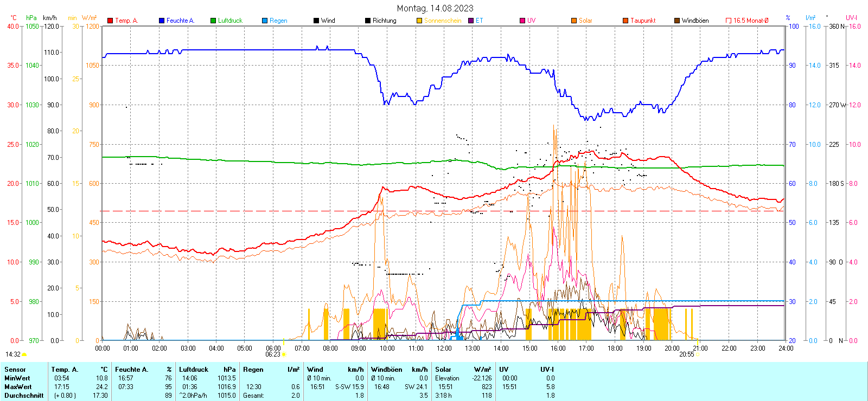
Task: Click the sunrise sun icon at 06:23
Action: (x=283, y=354)
